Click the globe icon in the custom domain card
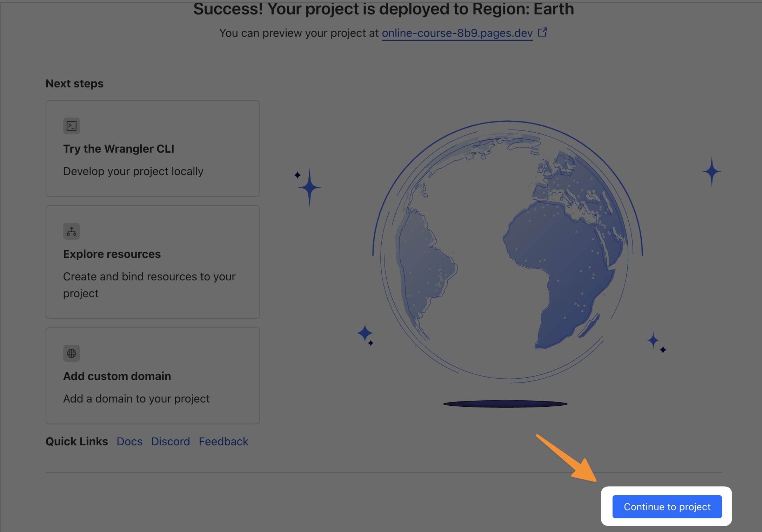 tap(72, 353)
